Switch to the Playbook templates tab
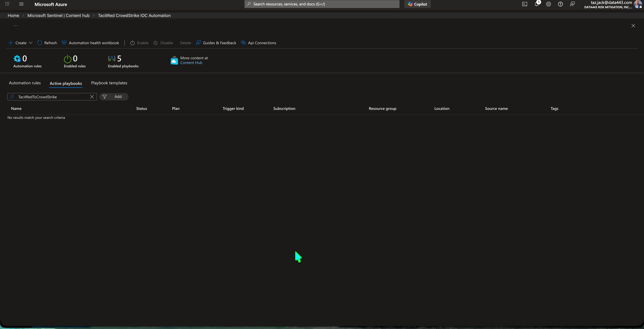Viewport: 644px width, 329px height. pos(109,83)
